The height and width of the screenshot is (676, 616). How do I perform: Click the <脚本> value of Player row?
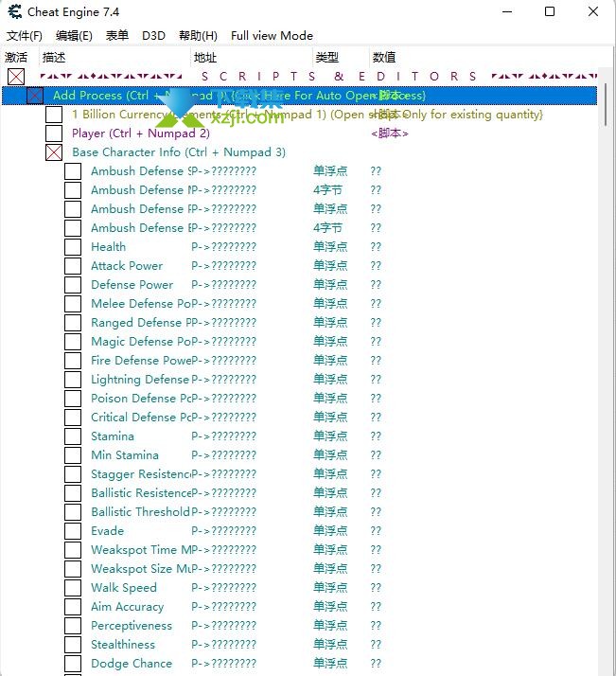pyautogui.click(x=390, y=133)
